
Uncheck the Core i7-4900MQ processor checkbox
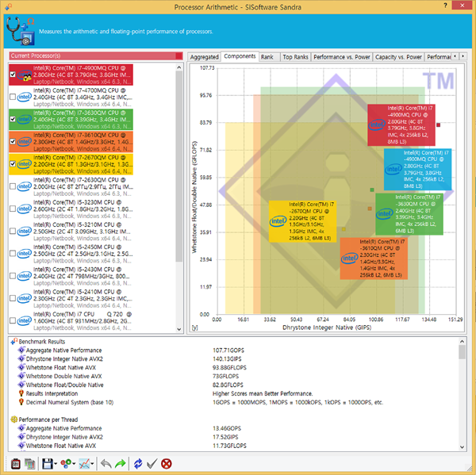[13, 75]
